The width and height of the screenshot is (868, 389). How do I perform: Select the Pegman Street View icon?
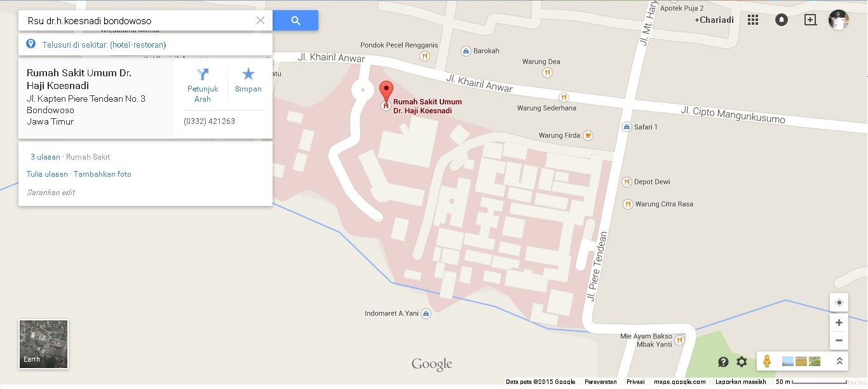coord(767,361)
